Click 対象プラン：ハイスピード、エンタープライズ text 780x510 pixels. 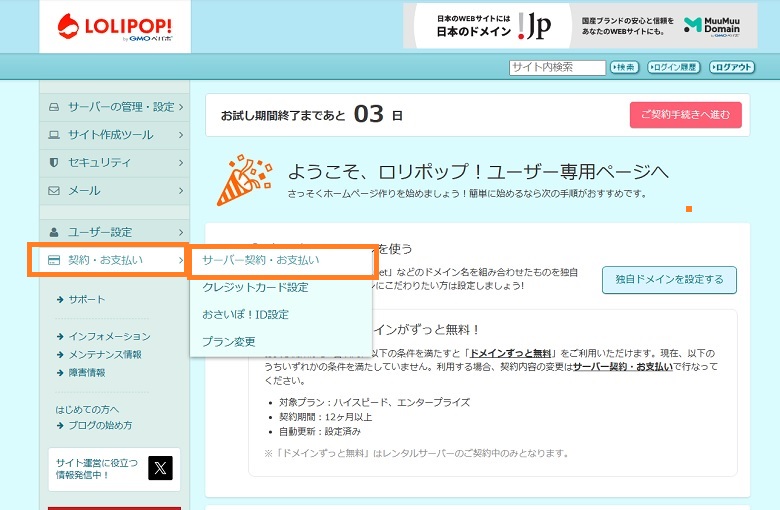coord(375,403)
